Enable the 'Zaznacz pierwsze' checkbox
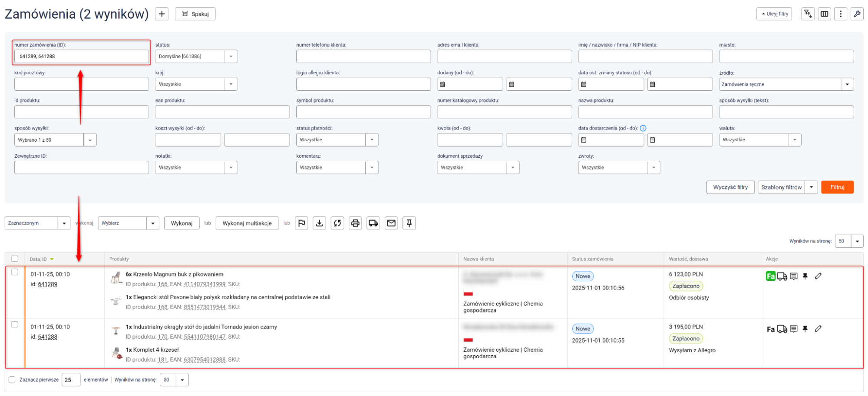868x396 pixels. coord(12,379)
